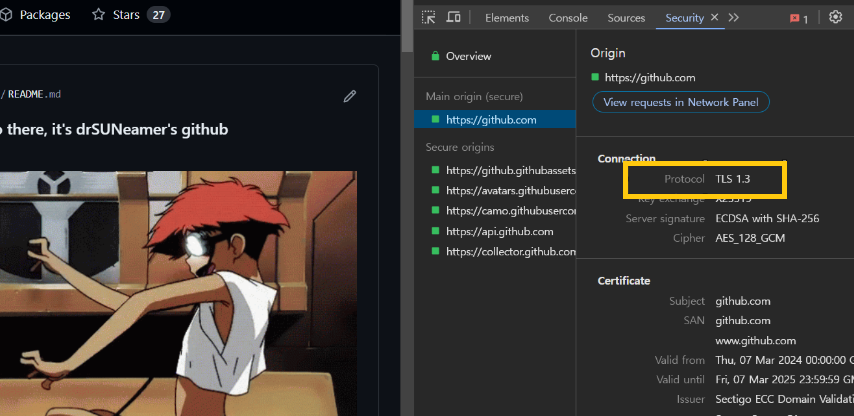
Task: Click the green lock Overview icon
Action: 435,56
